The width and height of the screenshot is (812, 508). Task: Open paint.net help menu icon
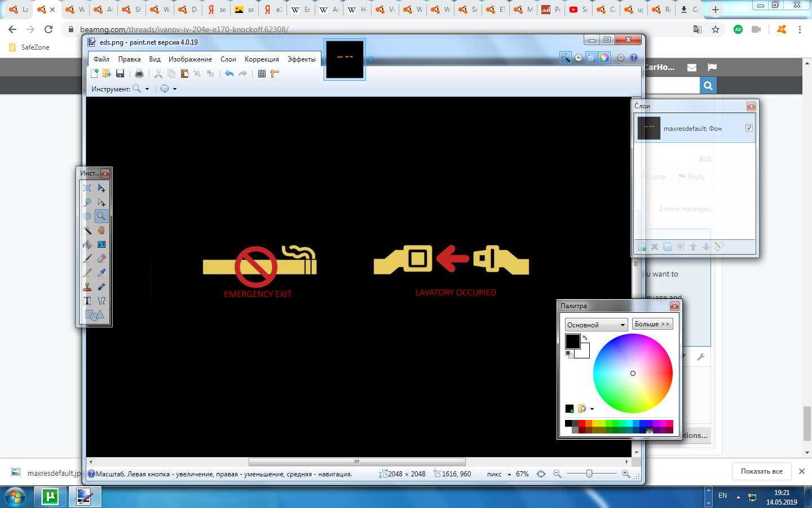(x=634, y=58)
